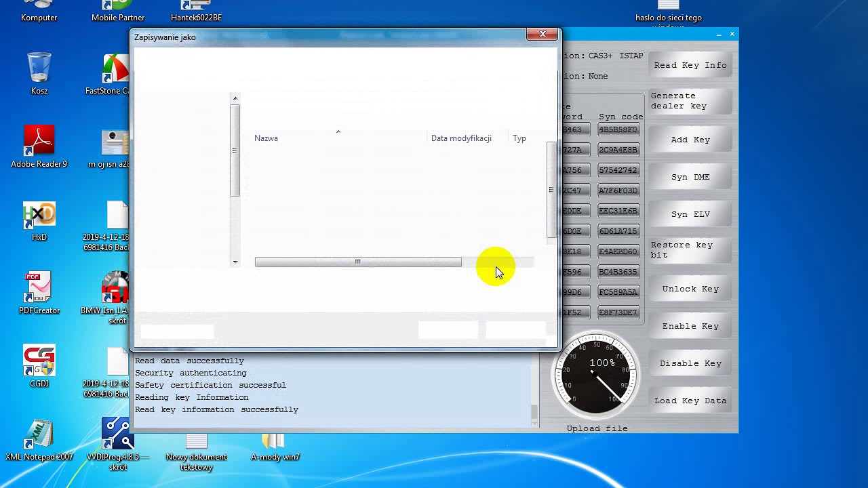The height and width of the screenshot is (488, 868).
Task: Click Syn code field E8F73DE7
Action: [618, 312]
